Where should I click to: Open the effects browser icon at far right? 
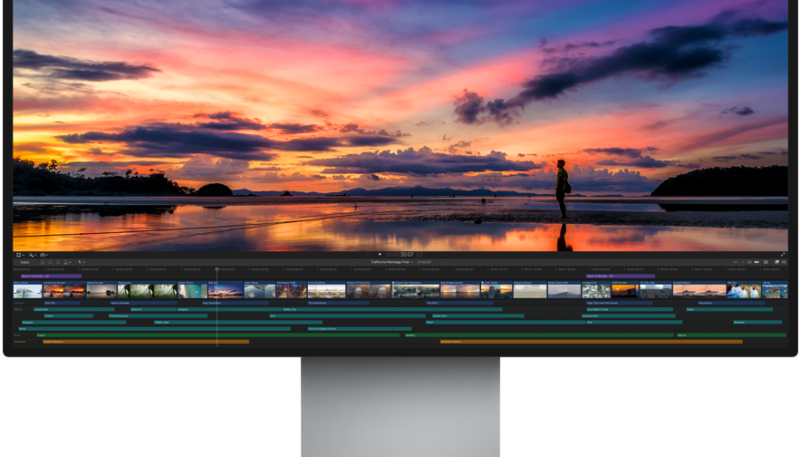pos(774,262)
